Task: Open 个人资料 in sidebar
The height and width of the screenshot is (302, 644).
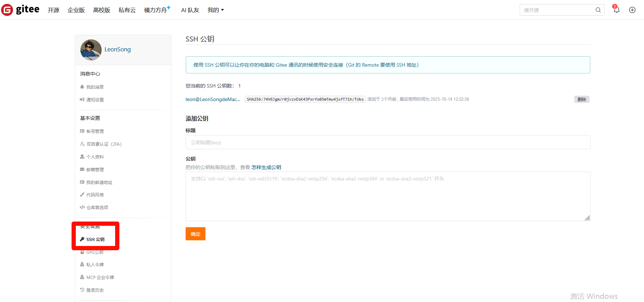Action: 95,157
